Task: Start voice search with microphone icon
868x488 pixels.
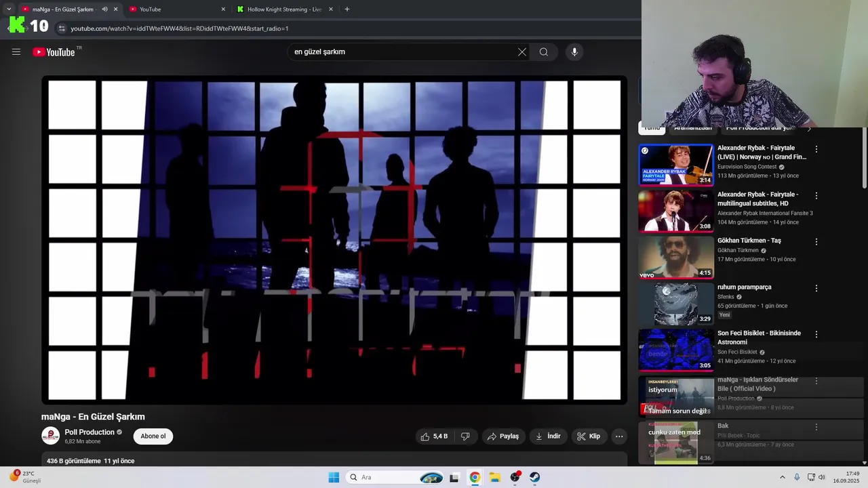Action: coord(574,52)
